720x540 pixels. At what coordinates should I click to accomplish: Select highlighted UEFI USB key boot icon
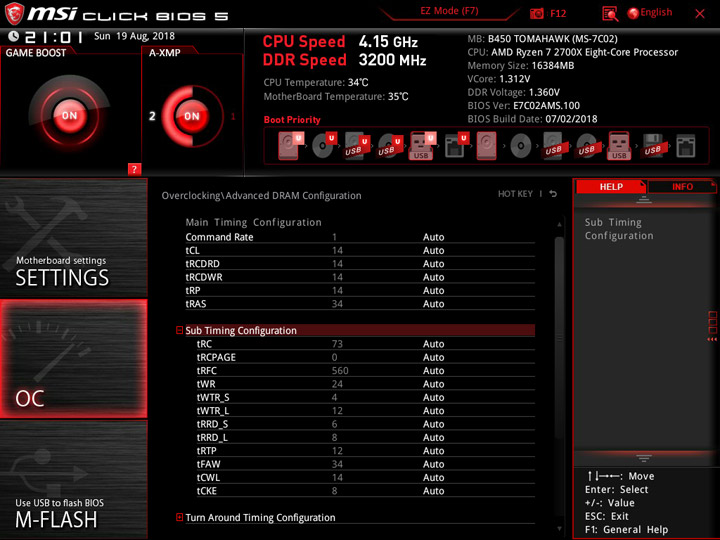422,146
